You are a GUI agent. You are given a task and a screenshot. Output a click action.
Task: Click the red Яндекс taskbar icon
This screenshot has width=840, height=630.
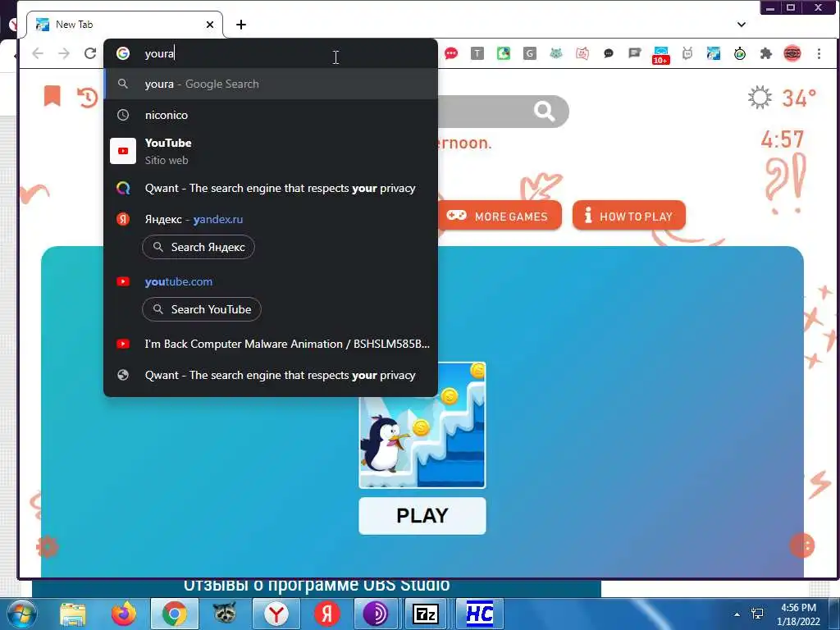(x=326, y=614)
